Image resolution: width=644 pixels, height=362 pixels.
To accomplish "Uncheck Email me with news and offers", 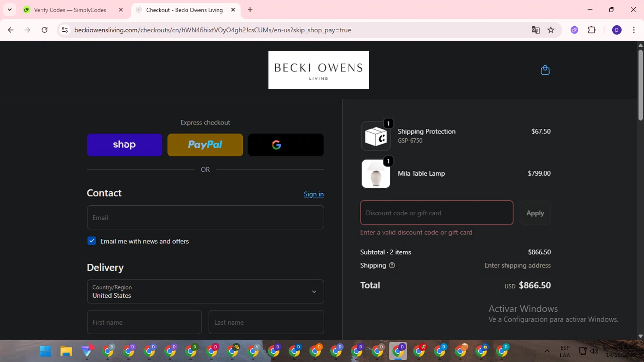I will (91, 241).
